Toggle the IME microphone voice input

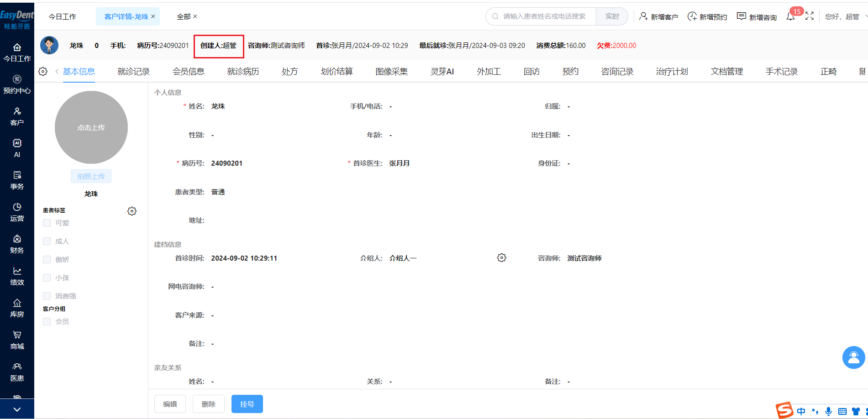point(828,411)
